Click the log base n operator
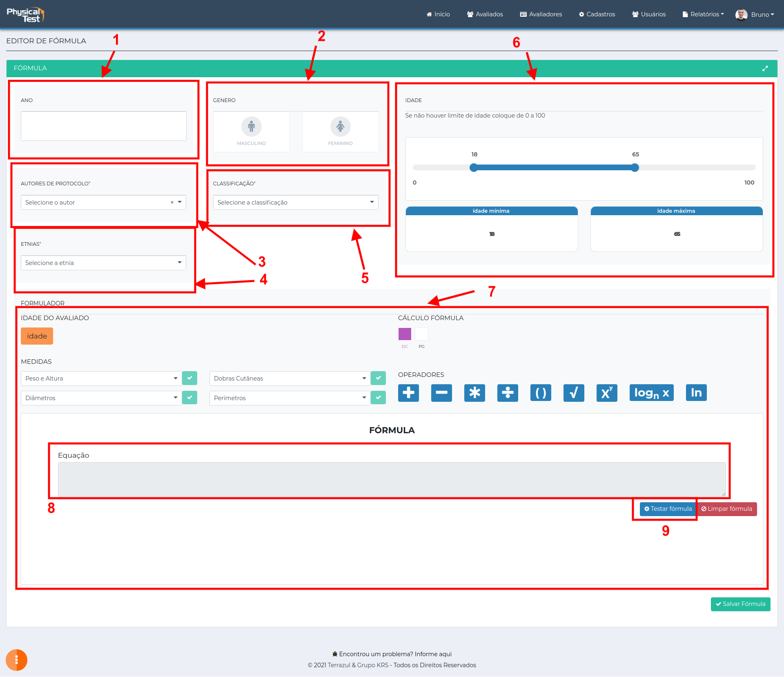Screen dimensions: 784x677 pyautogui.click(x=651, y=393)
